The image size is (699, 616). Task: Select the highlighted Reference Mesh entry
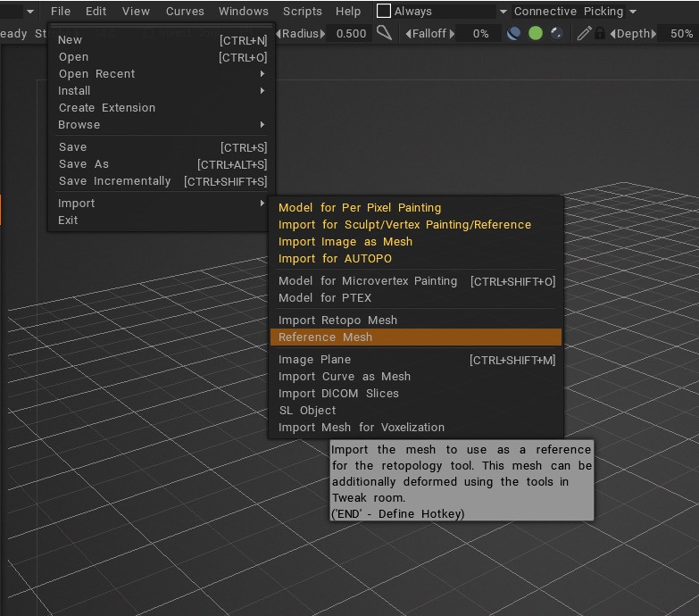click(x=415, y=337)
